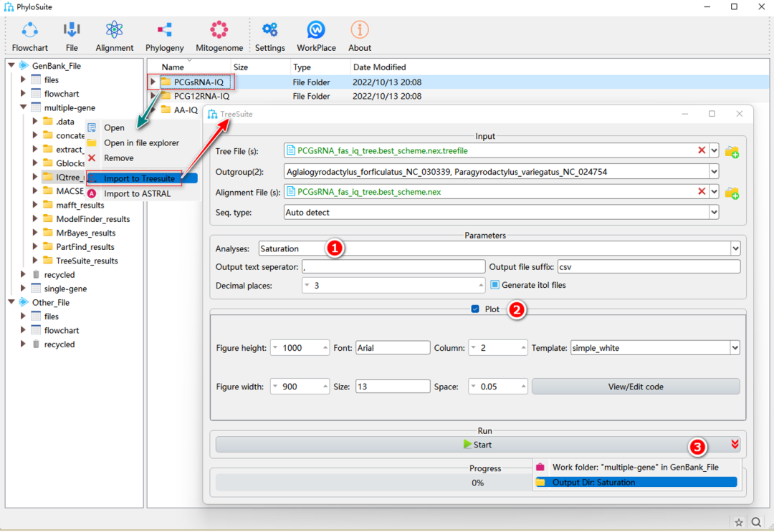The width and height of the screenshot is (774, 532).
Task: Click the Font input field with Arial
Action: pyautogui.click(x=393, y=347)
